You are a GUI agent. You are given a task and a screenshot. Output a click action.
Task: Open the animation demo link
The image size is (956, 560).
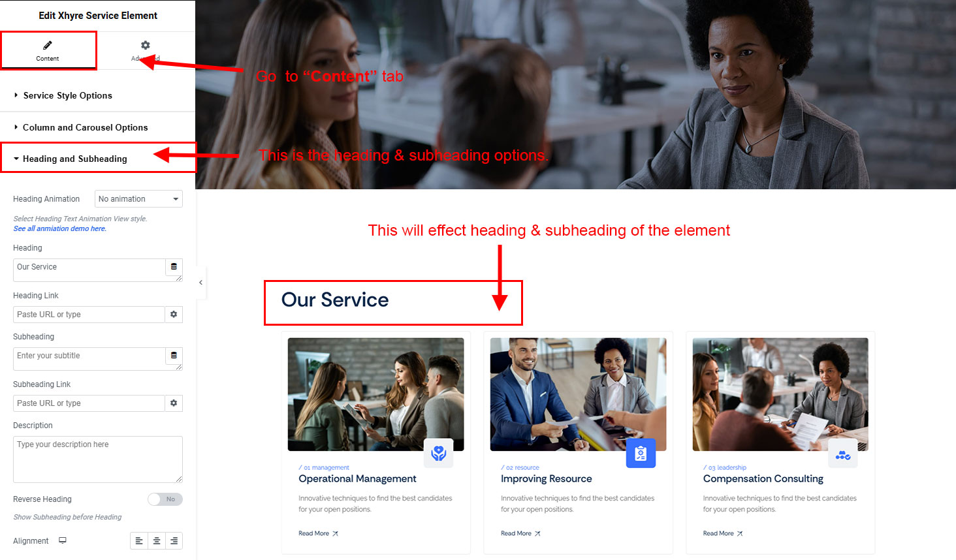click(x=60, y=228)
